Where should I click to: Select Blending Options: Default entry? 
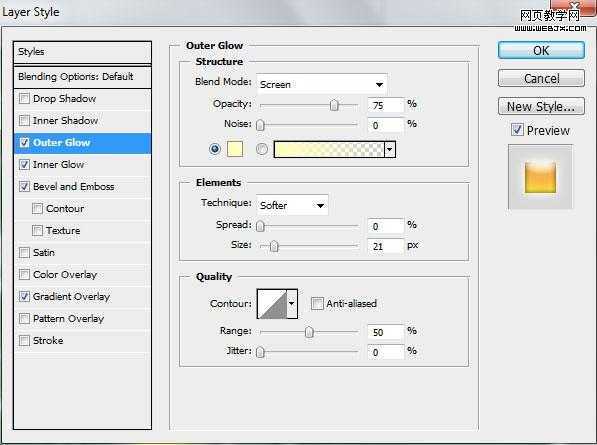tap(82, 77)
